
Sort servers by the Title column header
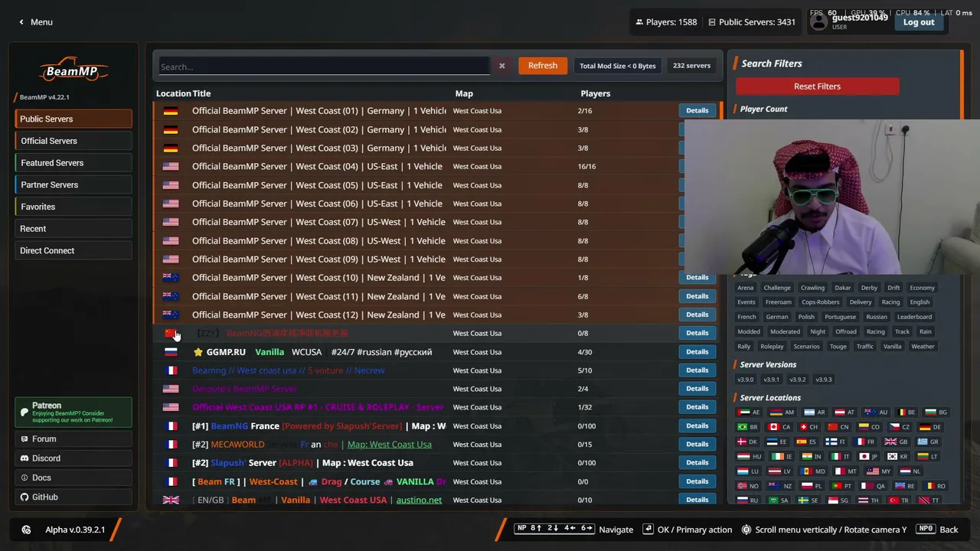201,93
